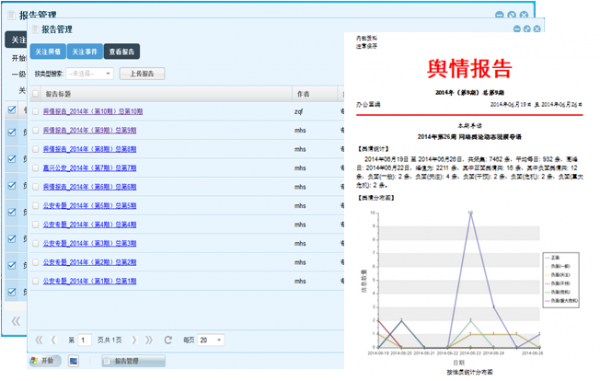Open report 舆情报告_2014年（第8期）总第8期

click(90, 149)
